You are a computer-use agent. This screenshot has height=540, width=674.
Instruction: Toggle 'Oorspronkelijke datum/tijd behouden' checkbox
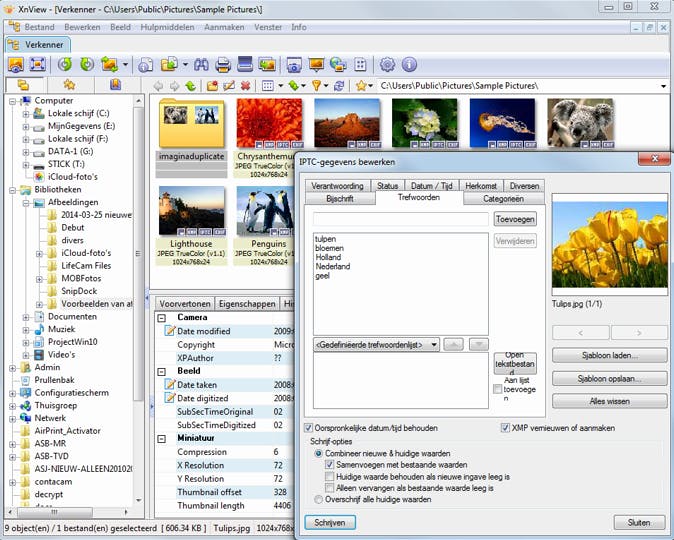pyautogui.click(x=309, y=427)
